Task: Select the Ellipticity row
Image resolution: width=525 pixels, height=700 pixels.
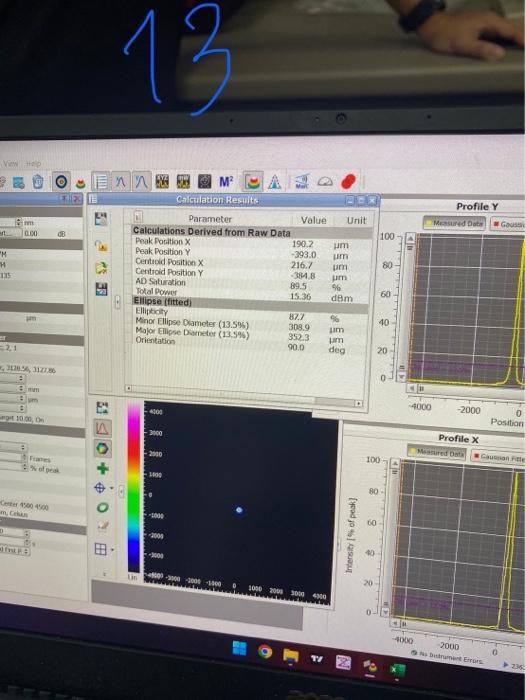Action: pyautogui.click(x=252, y=314)
